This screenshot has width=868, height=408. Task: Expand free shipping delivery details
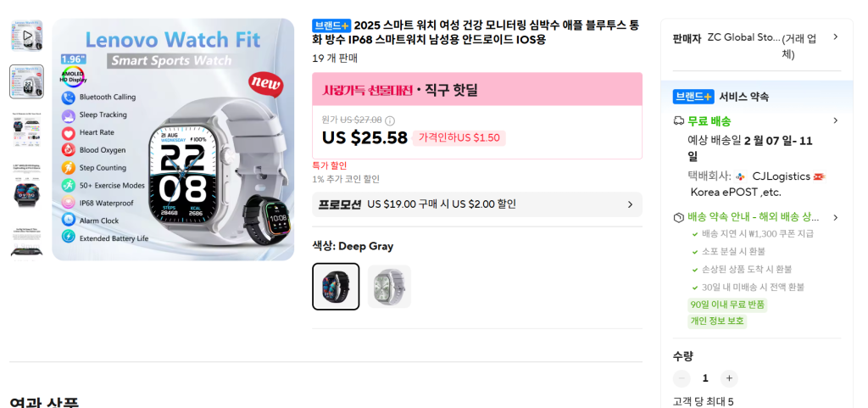point(835,121)
